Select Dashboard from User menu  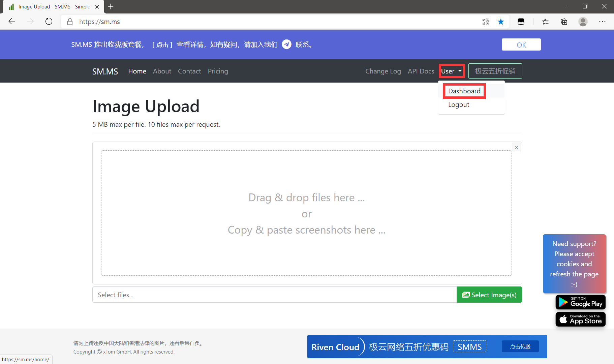(464, 91)
